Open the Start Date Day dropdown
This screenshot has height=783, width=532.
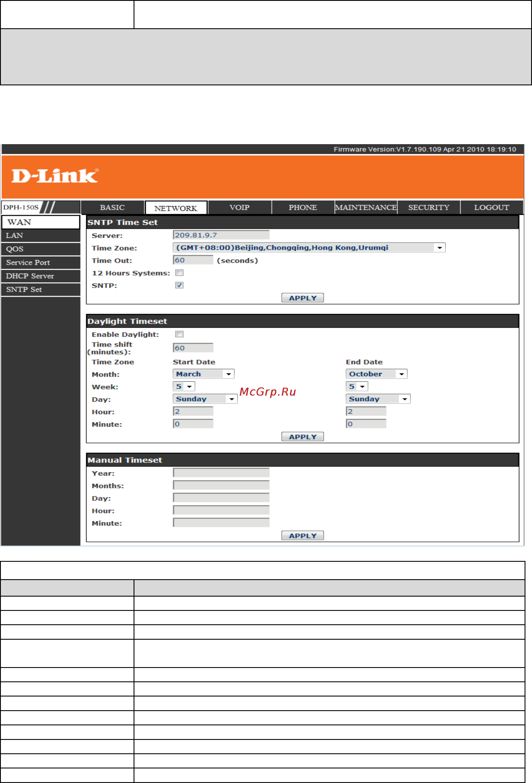(x=205, y=399)
